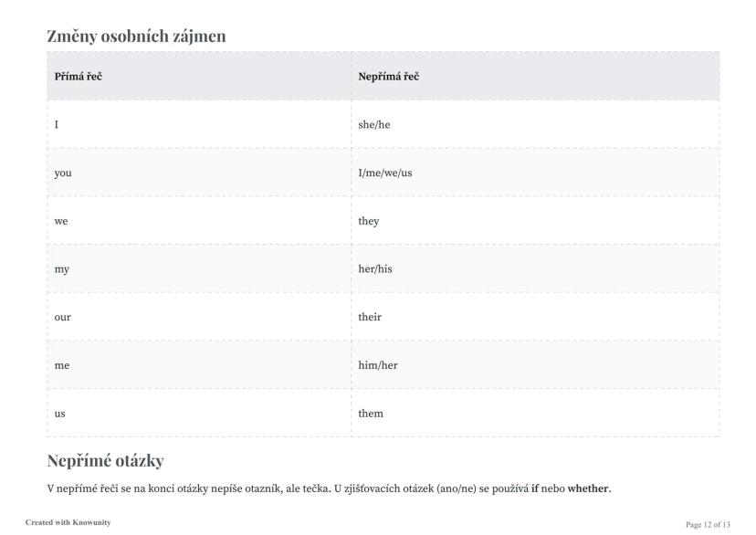This screenshot has height=535, width=756.
Task: Select the 'my' cell
Action: coord(199,269)
